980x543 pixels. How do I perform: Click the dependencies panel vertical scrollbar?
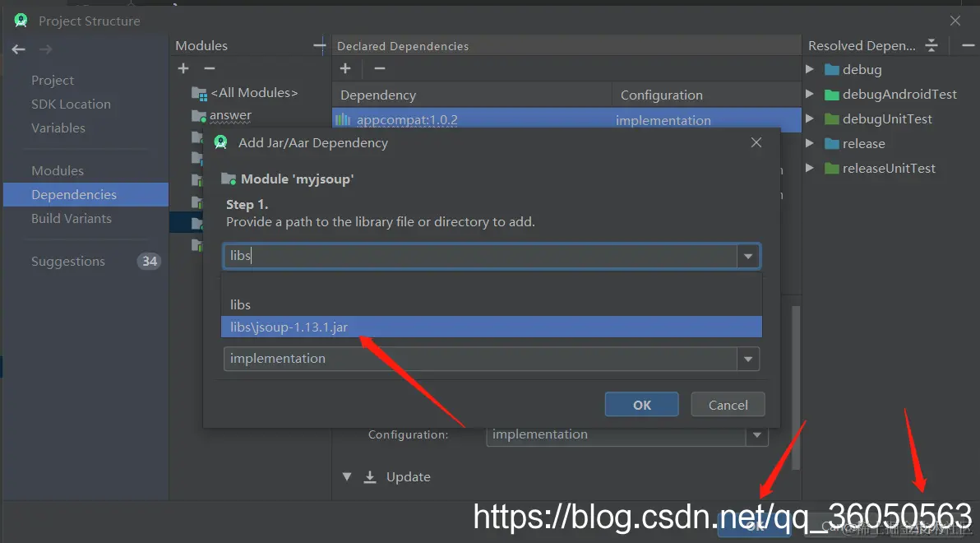click(x=796, y=388)
